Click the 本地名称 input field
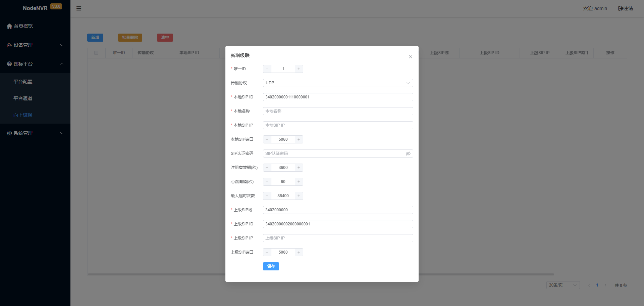The image size is (644, 306). pos(338,111)
